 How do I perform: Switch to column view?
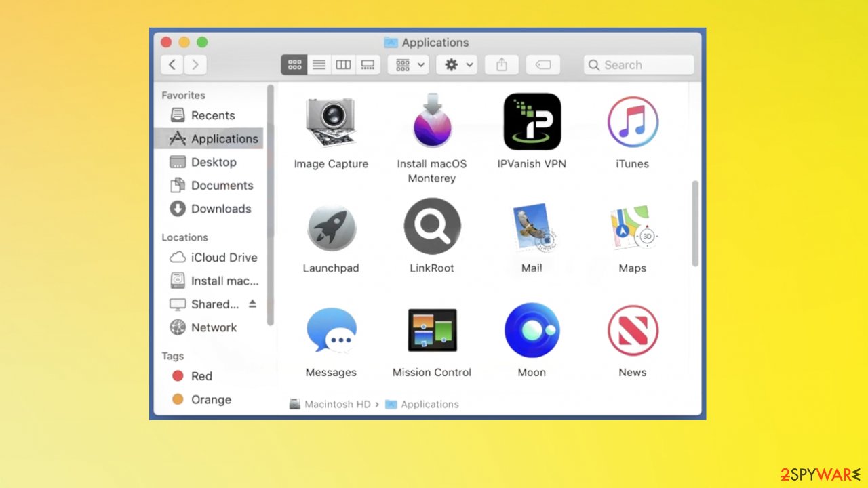coord(343,64)
